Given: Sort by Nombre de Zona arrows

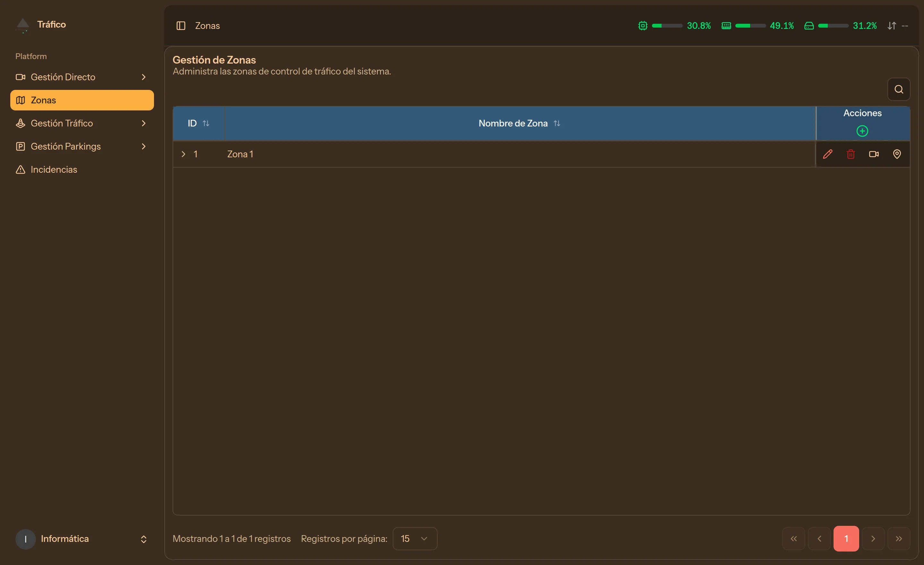Looking at the screenshot, I should 557,123.
